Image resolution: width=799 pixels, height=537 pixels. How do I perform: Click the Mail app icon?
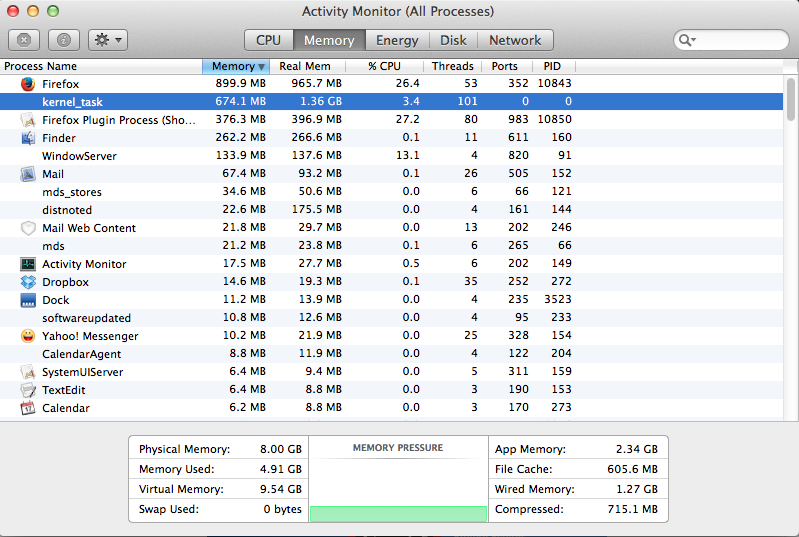pyautogui.click(x=28, y=174)
